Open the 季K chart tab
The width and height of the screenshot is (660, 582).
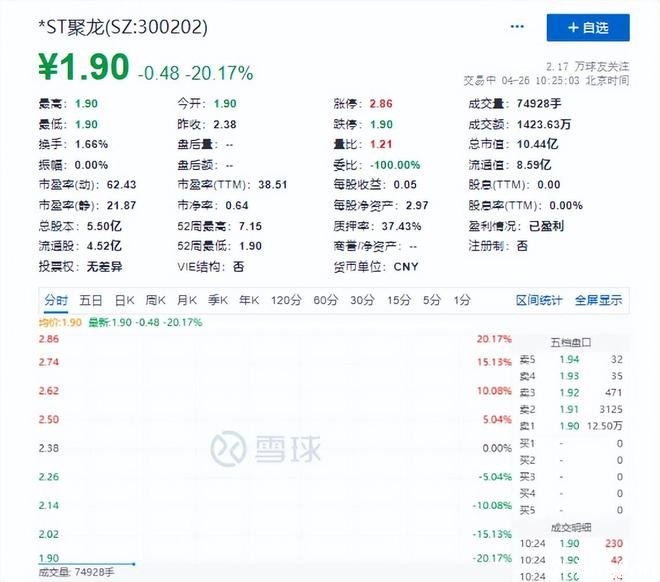click(x=218, y=300)
